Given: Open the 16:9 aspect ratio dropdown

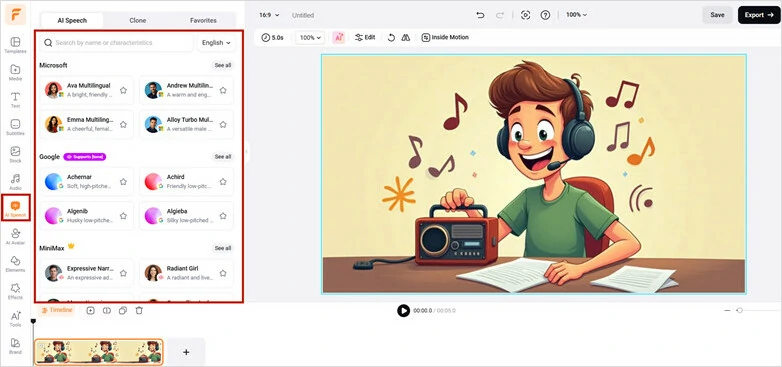Looking at the screenshot, I should (x=269, y=15).
